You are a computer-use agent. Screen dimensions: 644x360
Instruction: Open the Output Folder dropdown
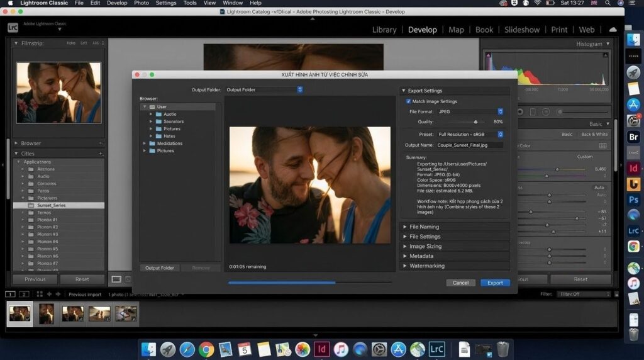[264, 89]
